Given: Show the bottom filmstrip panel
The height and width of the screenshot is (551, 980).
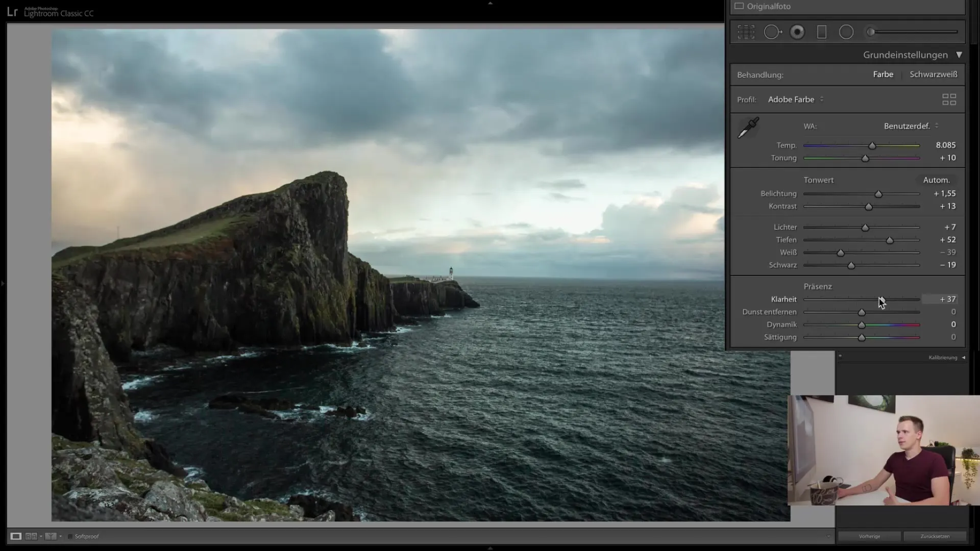Looking at the screenshot, I should (490, 548).
